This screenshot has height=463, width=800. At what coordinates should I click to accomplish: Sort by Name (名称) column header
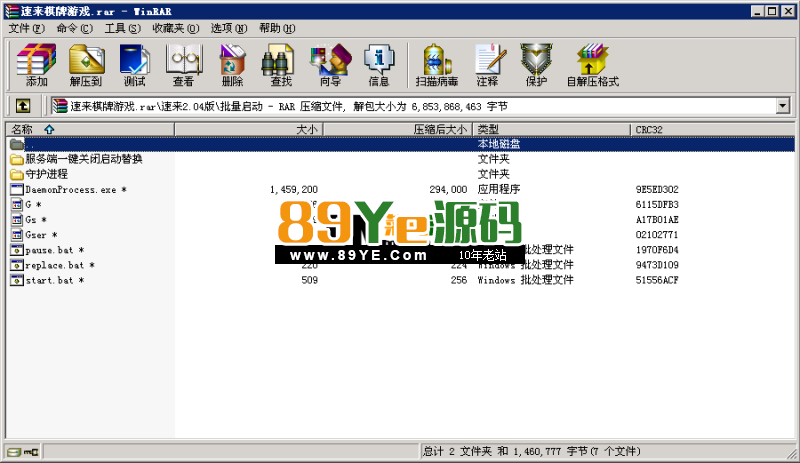point(90,130)
